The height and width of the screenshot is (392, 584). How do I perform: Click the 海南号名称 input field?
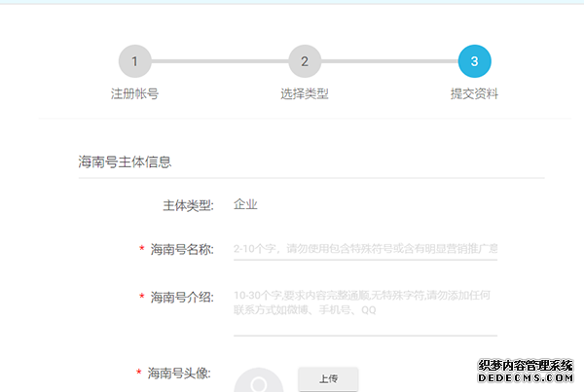coord(365,249)
